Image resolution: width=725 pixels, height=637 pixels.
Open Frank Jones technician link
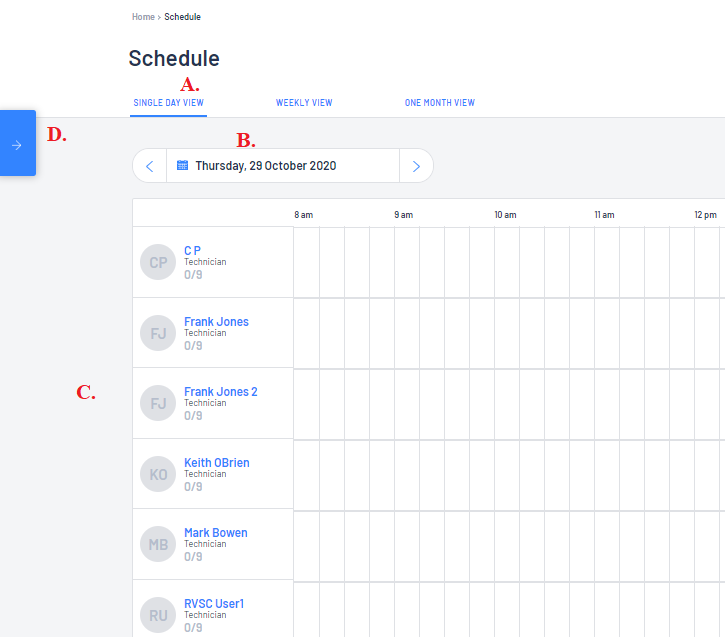coord(216,321)
